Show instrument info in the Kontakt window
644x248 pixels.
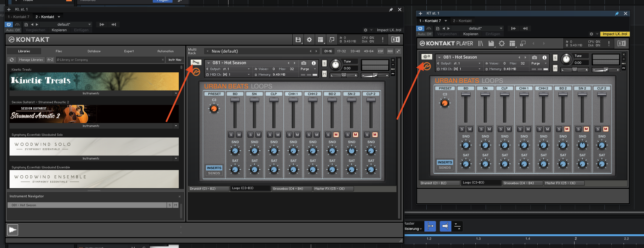tap(314, 63)
